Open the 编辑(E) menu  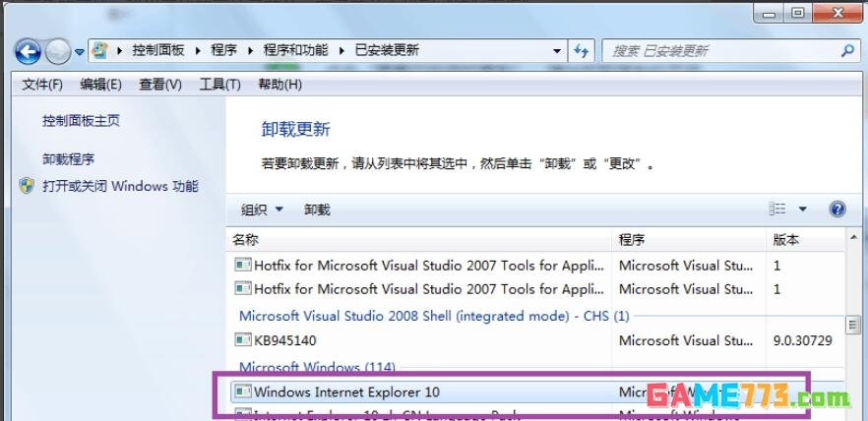100,85
